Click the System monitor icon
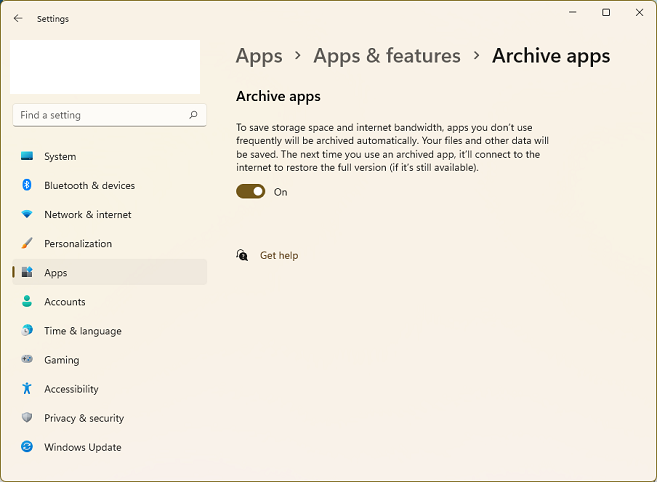 pos(27,156)
